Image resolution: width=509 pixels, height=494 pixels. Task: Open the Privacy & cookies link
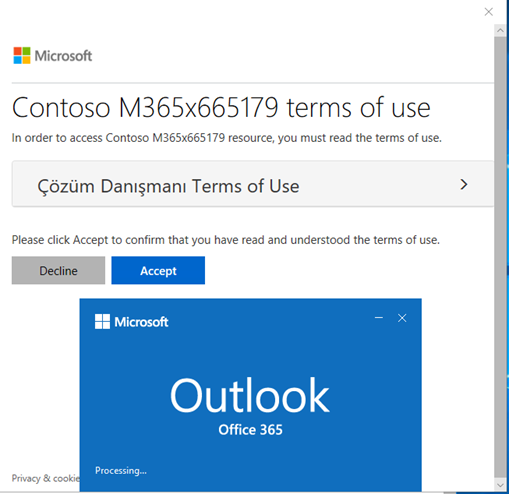tap(46, 478)
